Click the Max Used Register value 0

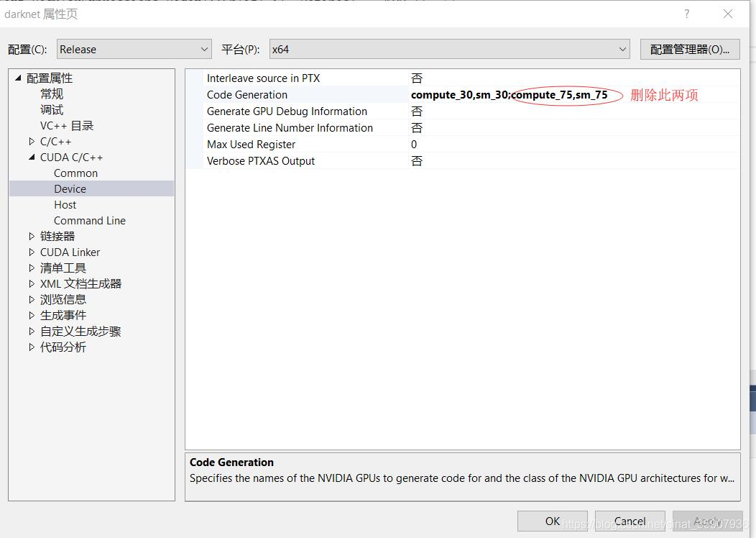(414, 145)
